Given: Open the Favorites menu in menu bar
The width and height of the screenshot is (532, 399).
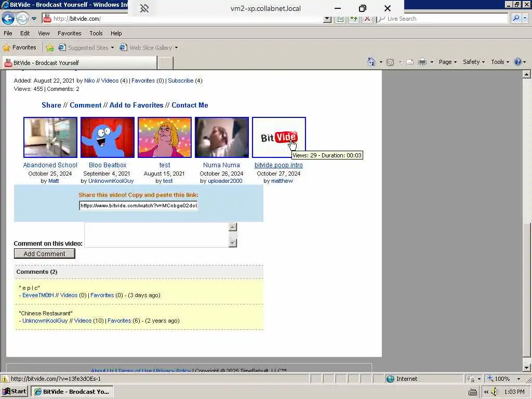Looking at the screenshot, I should pos(70,33).
